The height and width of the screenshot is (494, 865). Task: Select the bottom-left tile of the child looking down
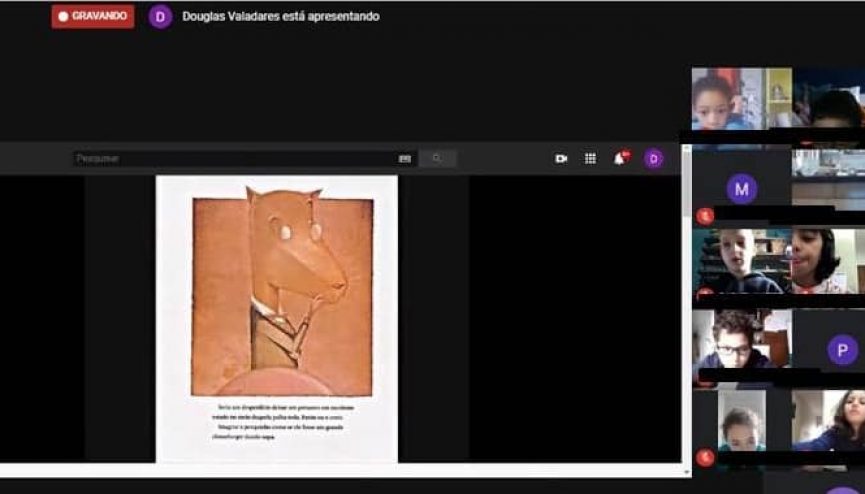coord(742,420)
